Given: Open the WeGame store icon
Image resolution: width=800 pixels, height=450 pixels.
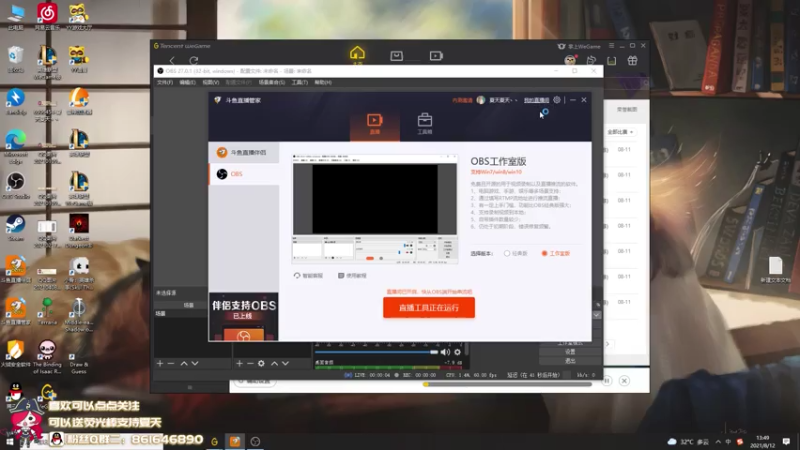Looking at the screenshot, I should (396, 56).
